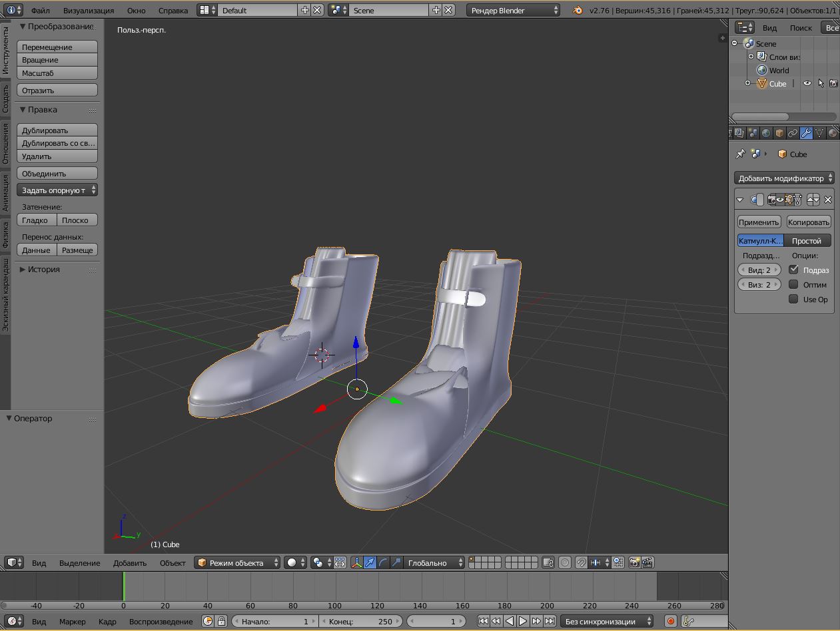Adjust the 'Вид: 2' subdivision level slider
The width and height of the screenshot is (840, 631).
[x=759, y=270]
